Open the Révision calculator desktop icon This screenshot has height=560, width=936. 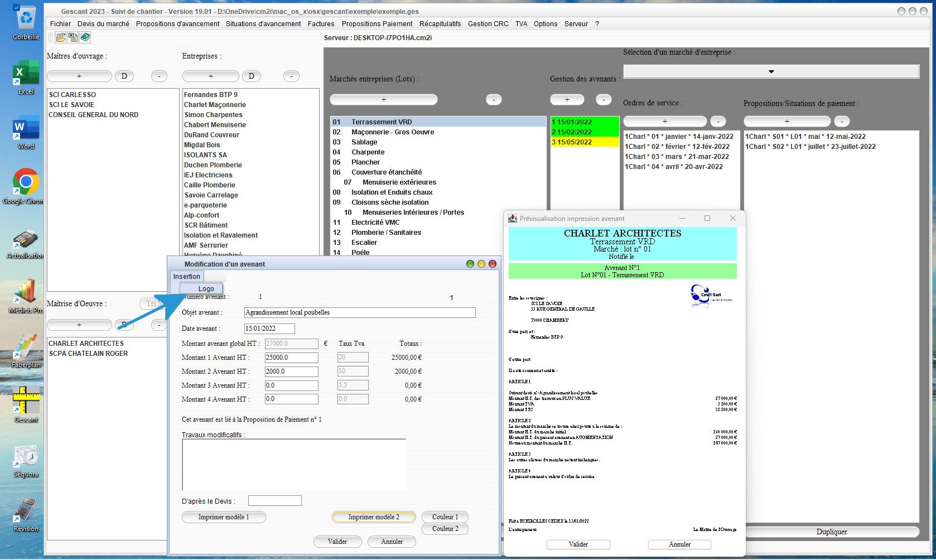26,514
